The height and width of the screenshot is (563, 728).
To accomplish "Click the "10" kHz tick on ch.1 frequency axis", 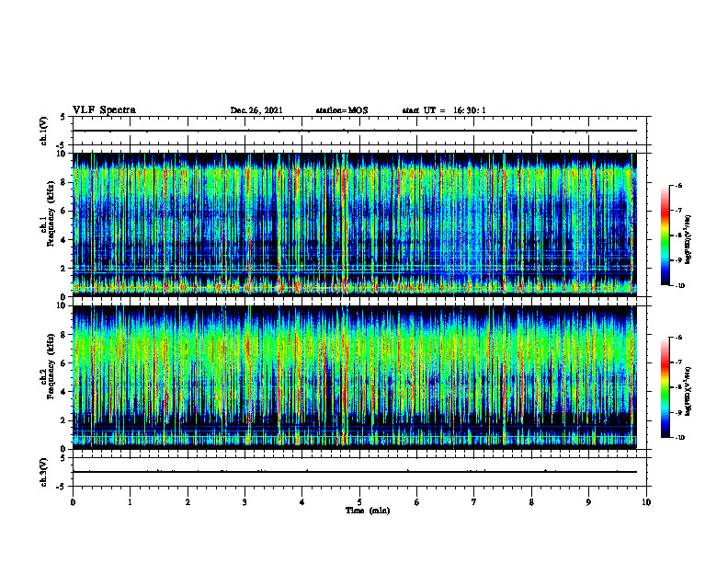I will (x=63, y=154).
